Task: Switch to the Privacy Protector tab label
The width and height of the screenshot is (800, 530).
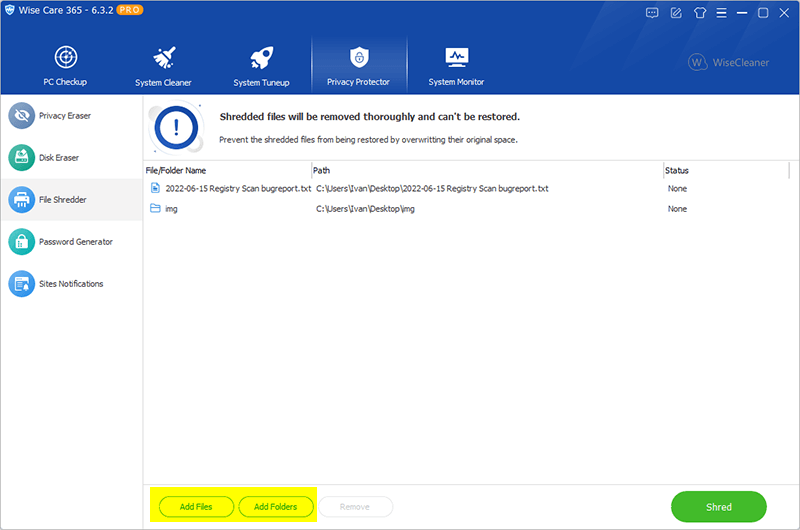Action: 358,82
